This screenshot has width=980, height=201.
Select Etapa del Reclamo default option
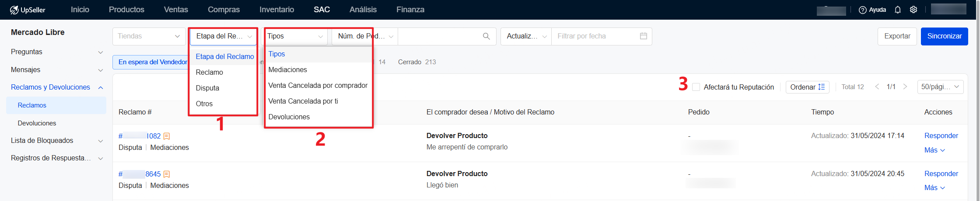tap(223, 57)
